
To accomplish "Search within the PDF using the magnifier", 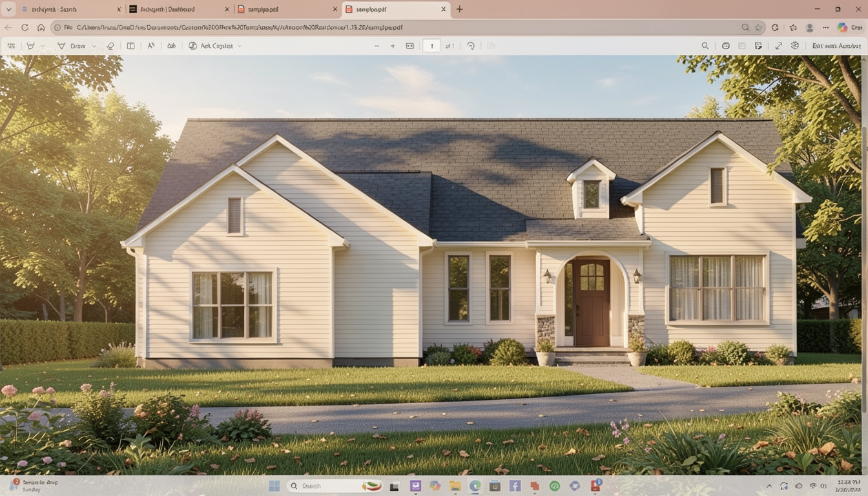I will pos(705,46).
